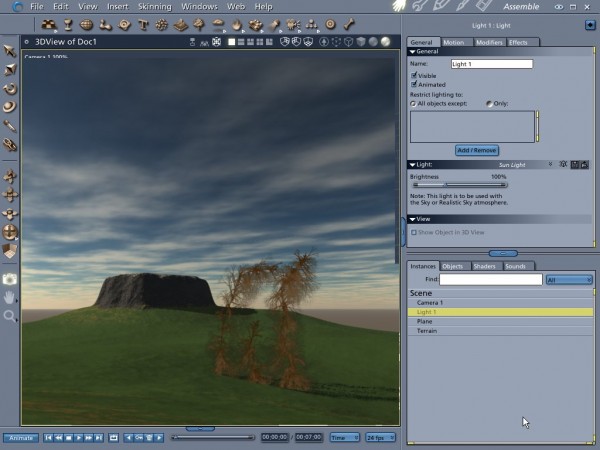Select the hand pan tool
Screen dimensions: 600x450
[10, 297]
